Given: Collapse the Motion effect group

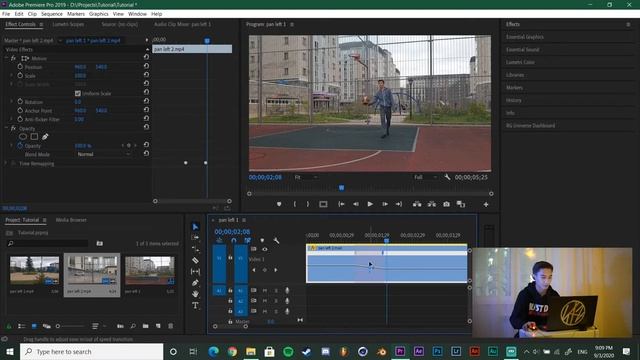Looking at the screenshot, I should point(6,58).
